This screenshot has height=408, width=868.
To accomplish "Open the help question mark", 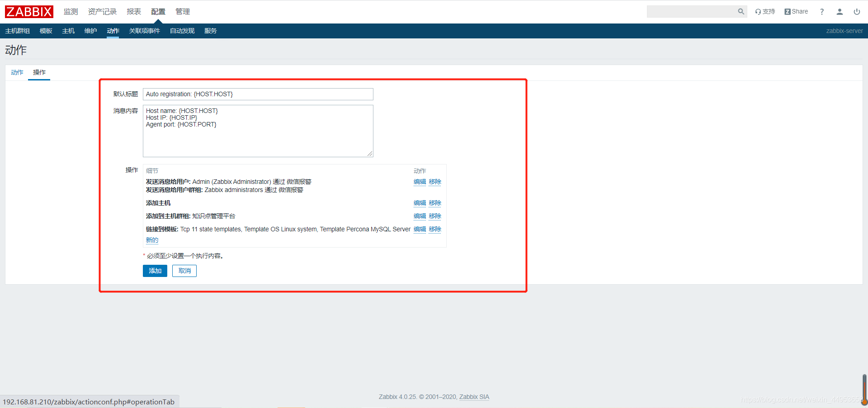I will coord(822,12).
